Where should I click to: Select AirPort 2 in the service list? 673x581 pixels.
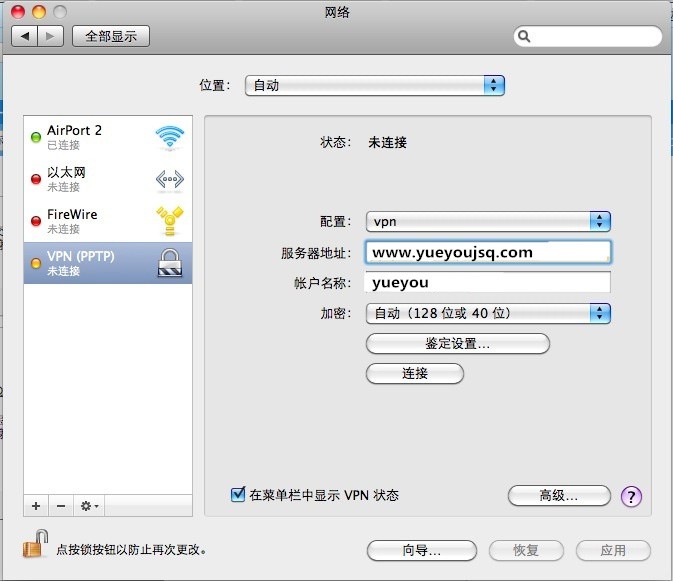pyautogui.click(x=108, y=137)
